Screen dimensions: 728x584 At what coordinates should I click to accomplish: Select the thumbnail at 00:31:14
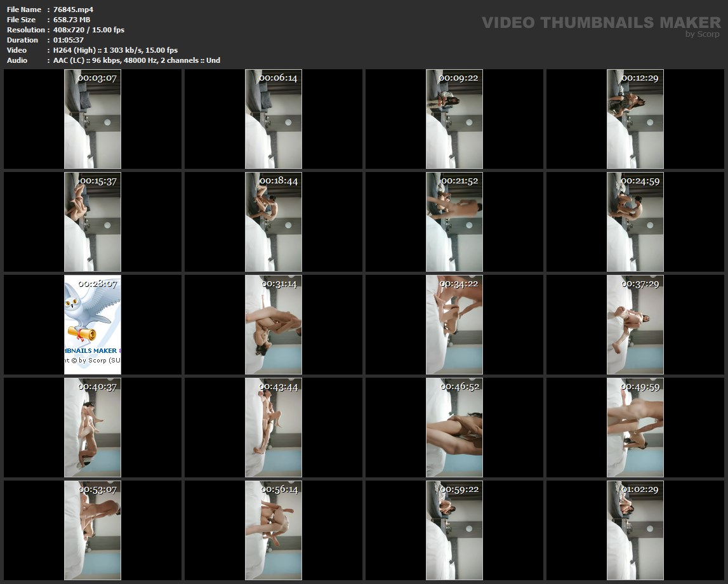click(274, 324)
